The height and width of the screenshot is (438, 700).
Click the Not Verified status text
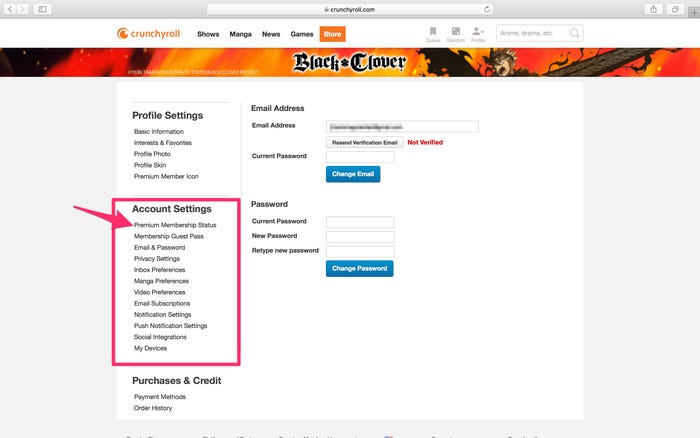click(425, 142)
